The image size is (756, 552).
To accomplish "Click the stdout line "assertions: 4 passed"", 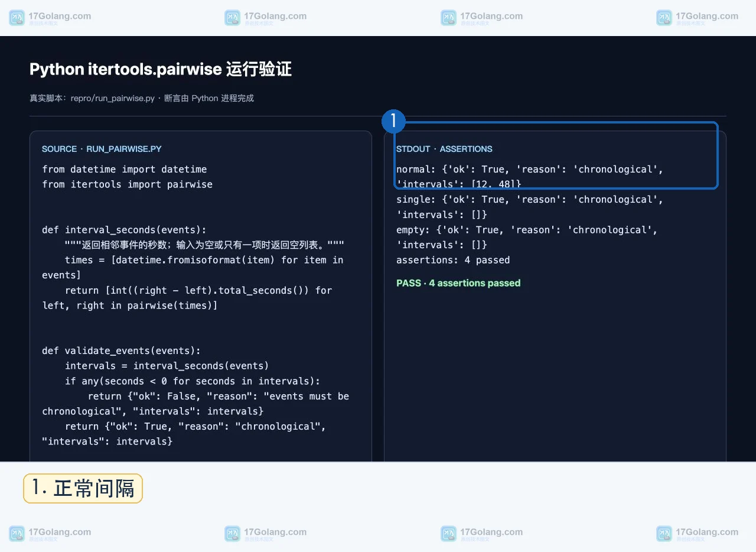I will 453,260.
